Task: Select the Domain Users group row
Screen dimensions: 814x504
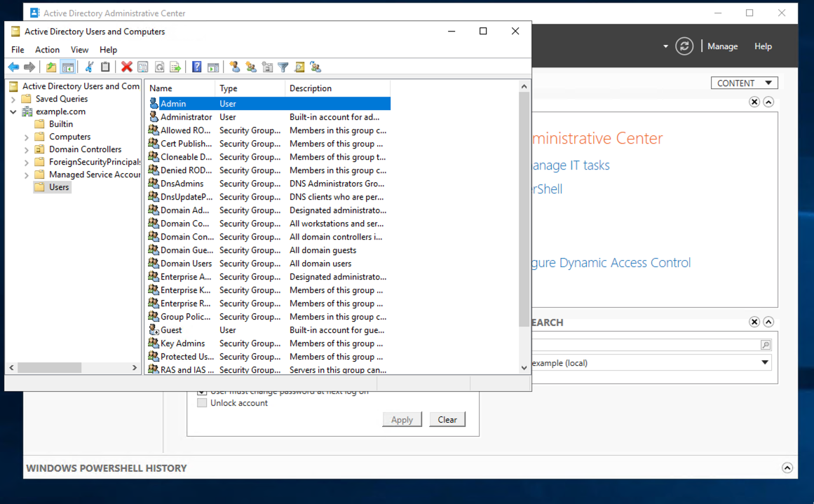Action: click(x=268, y=264)
